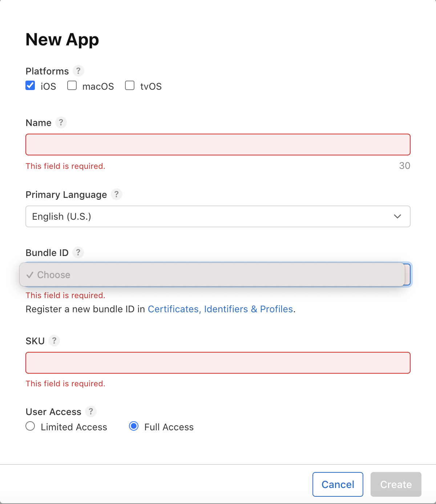The width and height of the screenshot is (436, 504).
Task: Click the help icon next to Name
Action: pos(61,122)
